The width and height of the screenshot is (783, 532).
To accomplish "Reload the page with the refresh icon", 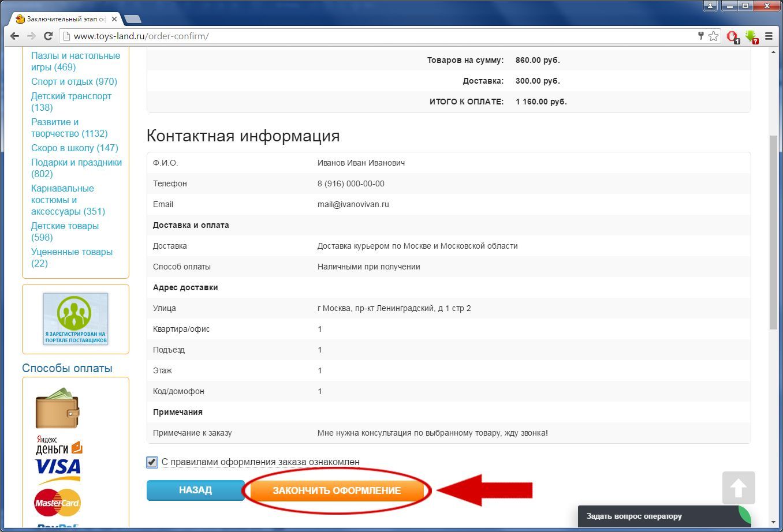I will pos(49,36).
